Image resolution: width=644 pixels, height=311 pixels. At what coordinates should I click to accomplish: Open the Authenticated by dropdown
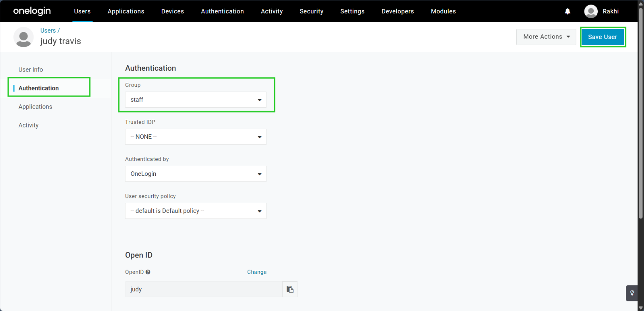pyautogui.click(x=196, y=174)
